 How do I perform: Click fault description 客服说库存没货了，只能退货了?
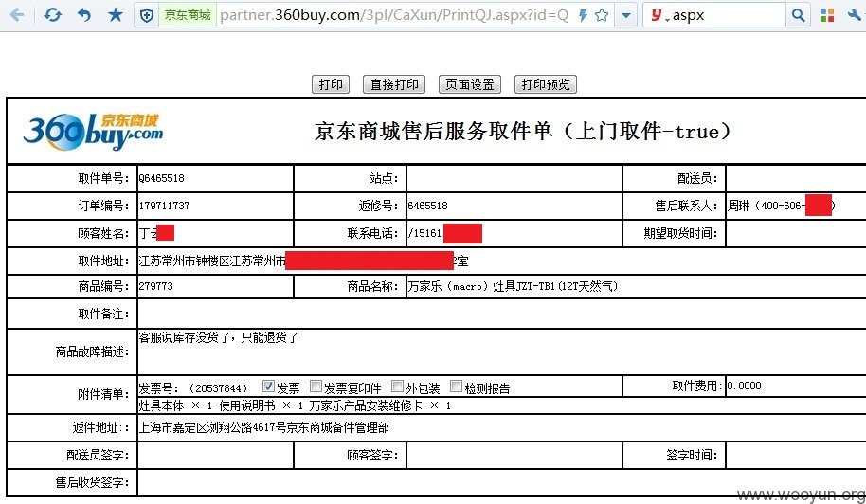pos(218,337)
